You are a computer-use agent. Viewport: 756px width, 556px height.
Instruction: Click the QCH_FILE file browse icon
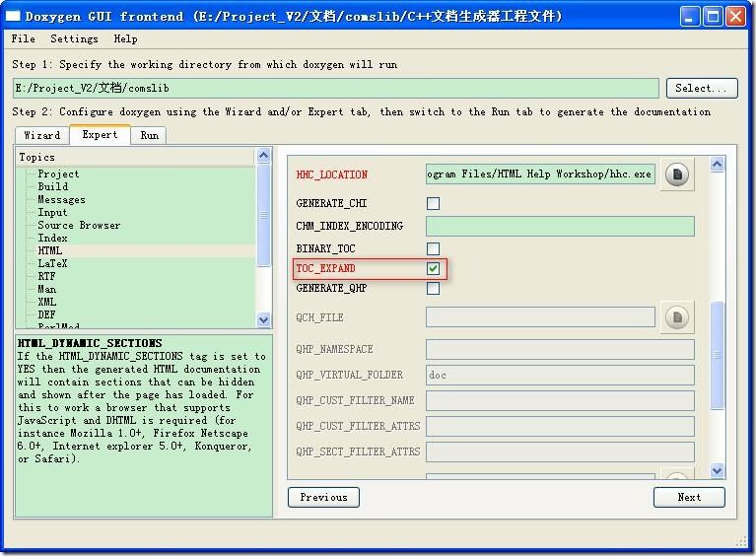(677, 316)
